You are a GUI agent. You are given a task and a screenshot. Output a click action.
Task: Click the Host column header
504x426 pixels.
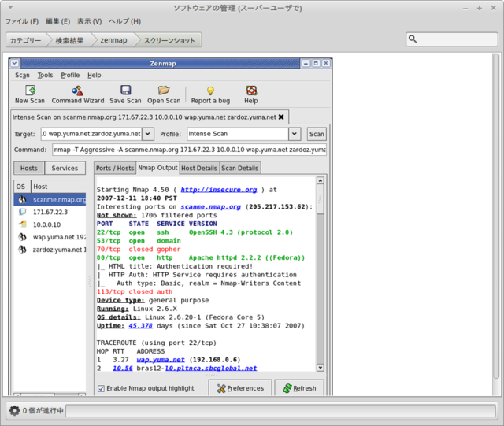coord(58,187)
